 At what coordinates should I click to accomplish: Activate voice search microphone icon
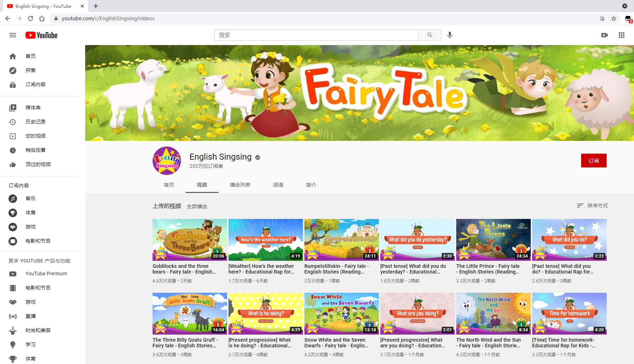450,35
